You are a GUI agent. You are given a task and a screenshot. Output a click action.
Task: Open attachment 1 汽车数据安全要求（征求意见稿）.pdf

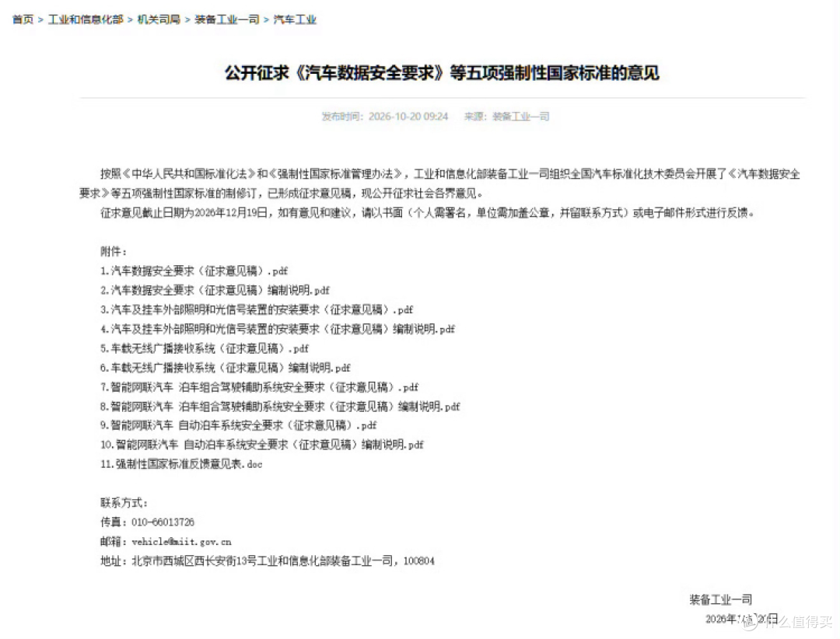coord(194,271)
